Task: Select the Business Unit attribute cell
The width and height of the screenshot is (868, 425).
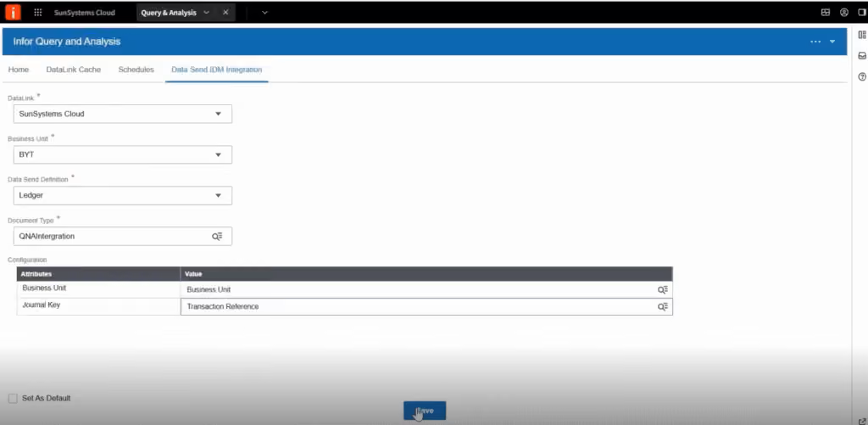Action: click(98, 288)
